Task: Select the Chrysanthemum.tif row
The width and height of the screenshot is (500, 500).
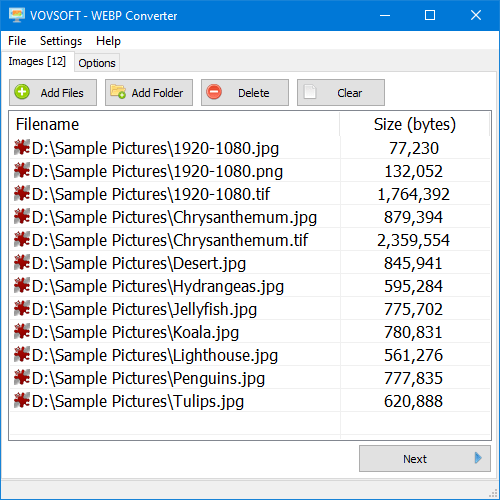Action: pyautogui.click(x=250, y=240)
